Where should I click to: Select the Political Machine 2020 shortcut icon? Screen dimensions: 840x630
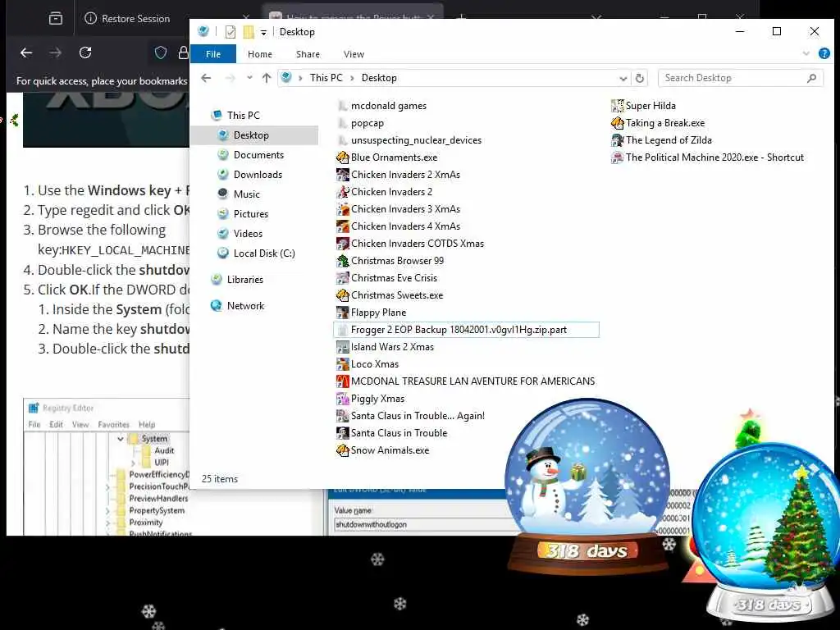tap(617, 157)
